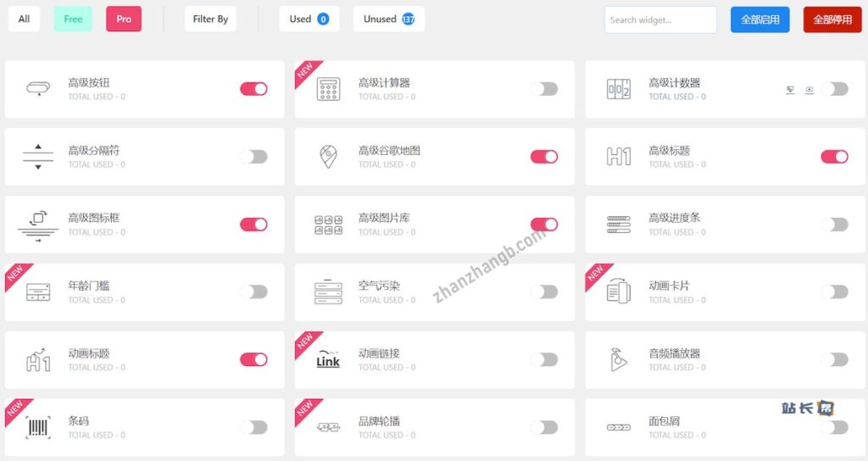Click the 空气污染 widget icon

[328, 292]
